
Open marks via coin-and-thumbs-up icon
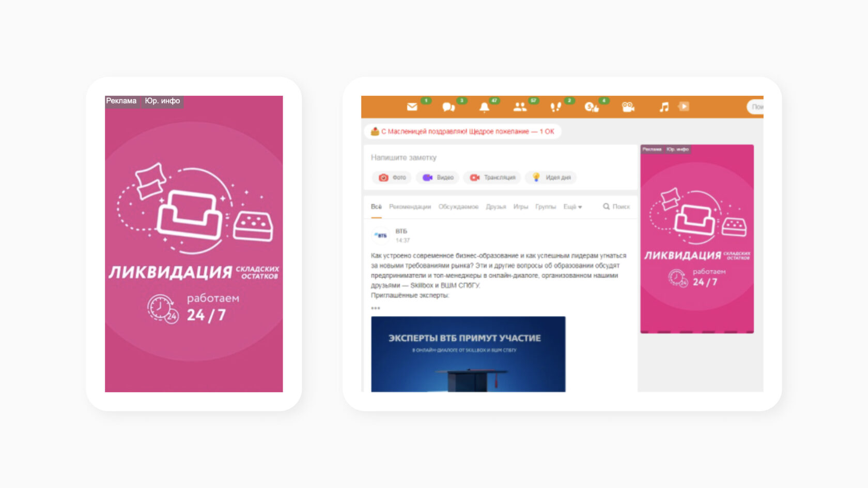pyautogui.click(x=592, y=107)
